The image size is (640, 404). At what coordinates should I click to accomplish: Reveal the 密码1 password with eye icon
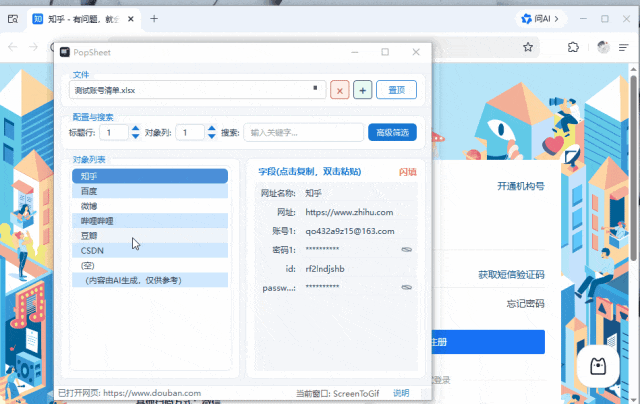[407, 249]
